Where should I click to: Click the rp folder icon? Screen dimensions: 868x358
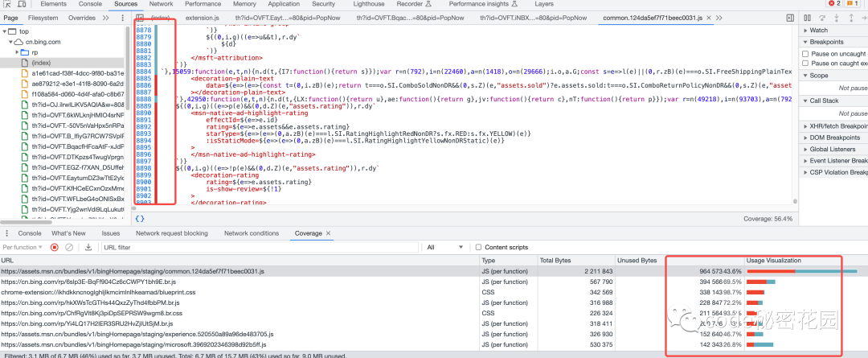click(25, 52)
